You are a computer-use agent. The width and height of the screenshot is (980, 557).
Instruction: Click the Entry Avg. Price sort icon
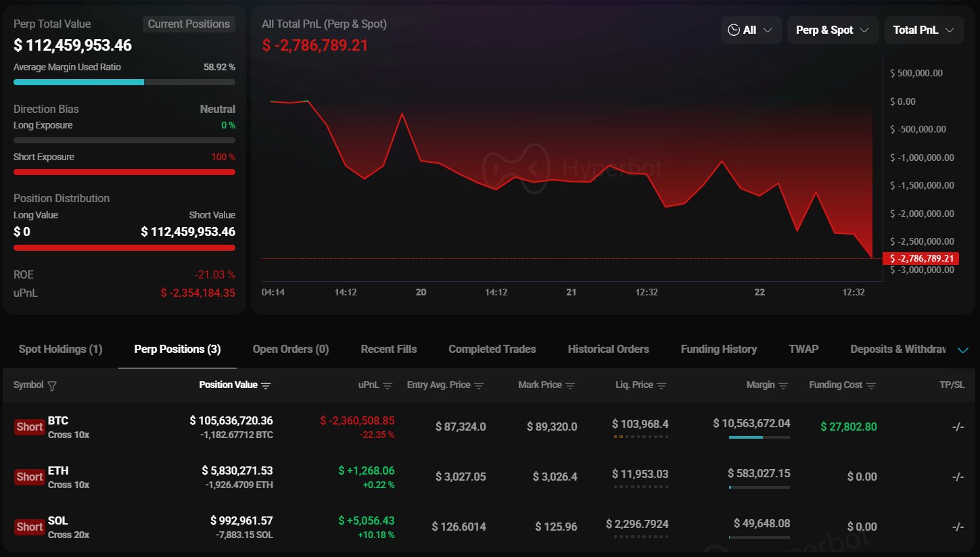(480, 385)
